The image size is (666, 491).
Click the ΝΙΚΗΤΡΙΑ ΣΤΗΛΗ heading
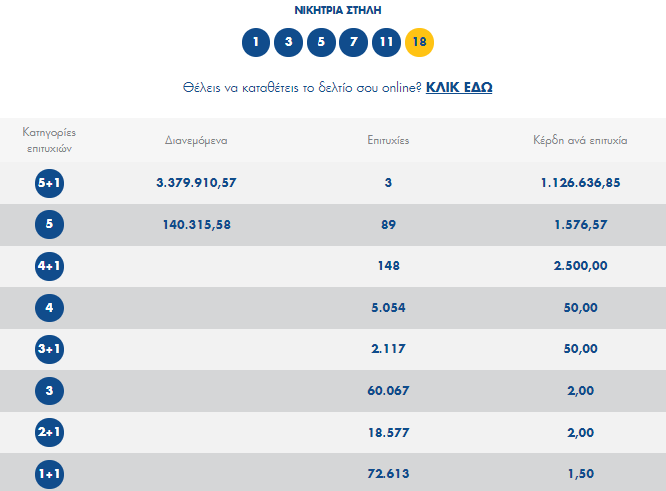click(x=338, y=10)
